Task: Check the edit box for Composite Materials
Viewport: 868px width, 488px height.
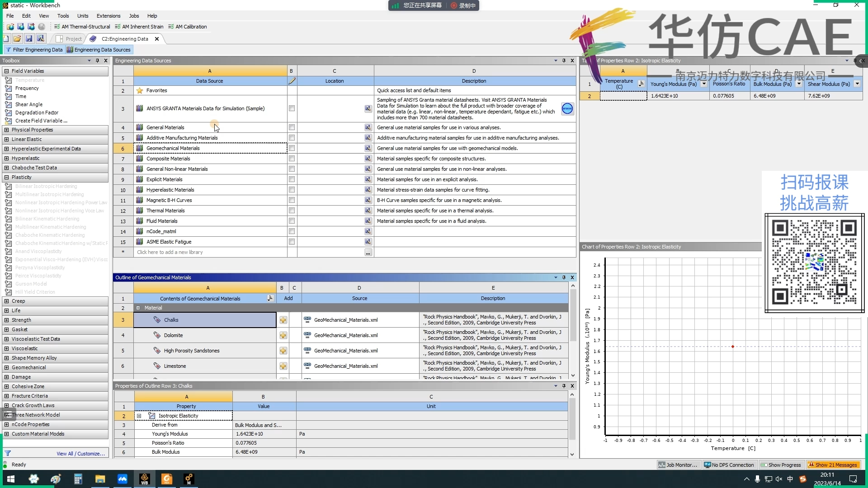Action: [292, 159]
